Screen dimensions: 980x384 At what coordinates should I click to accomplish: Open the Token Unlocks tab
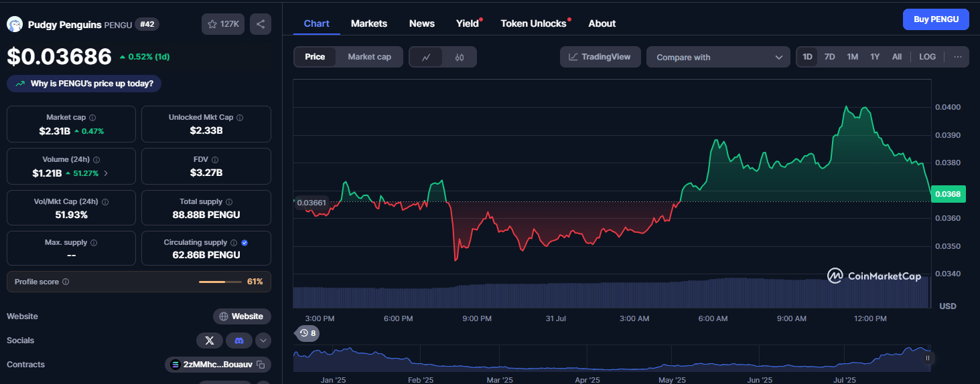534,23
